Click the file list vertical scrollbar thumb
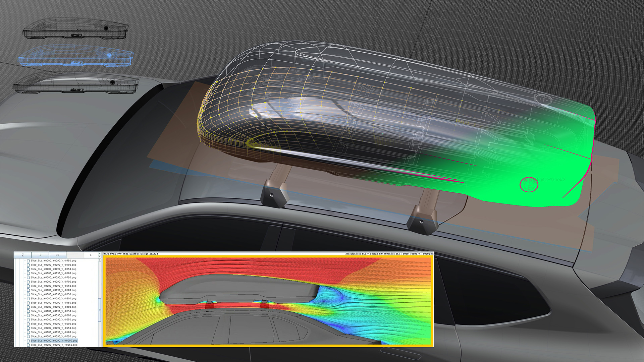 [100, 310]
